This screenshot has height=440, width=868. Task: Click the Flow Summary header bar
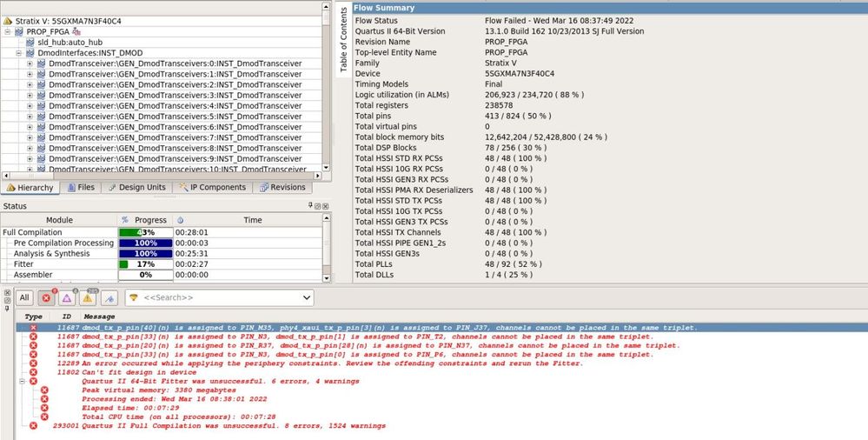tap(609, 8)
